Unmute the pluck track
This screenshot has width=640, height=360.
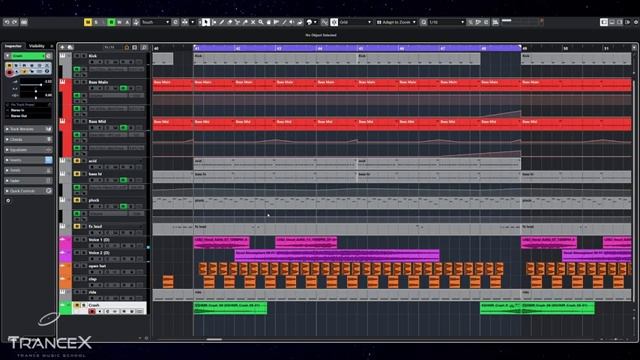click(77, 200)
